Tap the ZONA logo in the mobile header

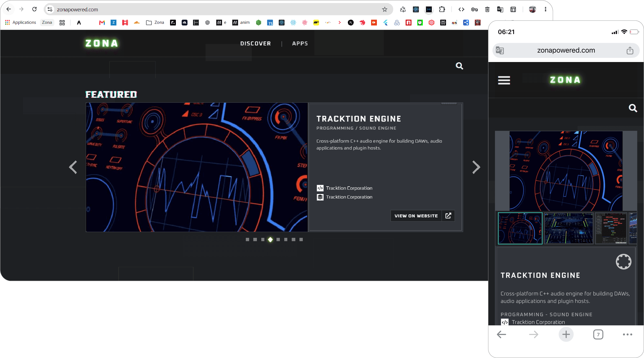click(x=565, y=80)
